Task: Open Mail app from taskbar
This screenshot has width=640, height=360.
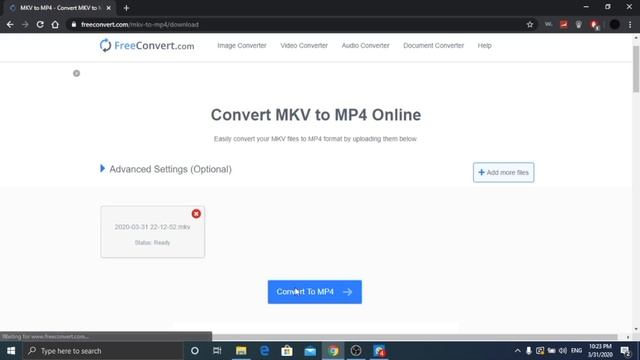Action: [310, 351]
